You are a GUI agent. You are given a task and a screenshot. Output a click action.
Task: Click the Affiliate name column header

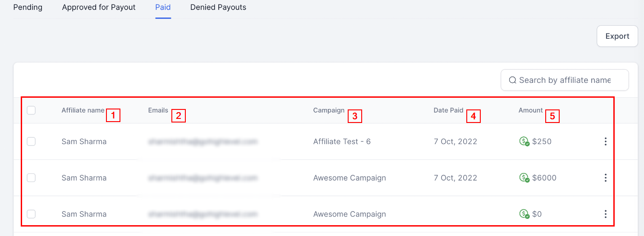pos(83,110)
